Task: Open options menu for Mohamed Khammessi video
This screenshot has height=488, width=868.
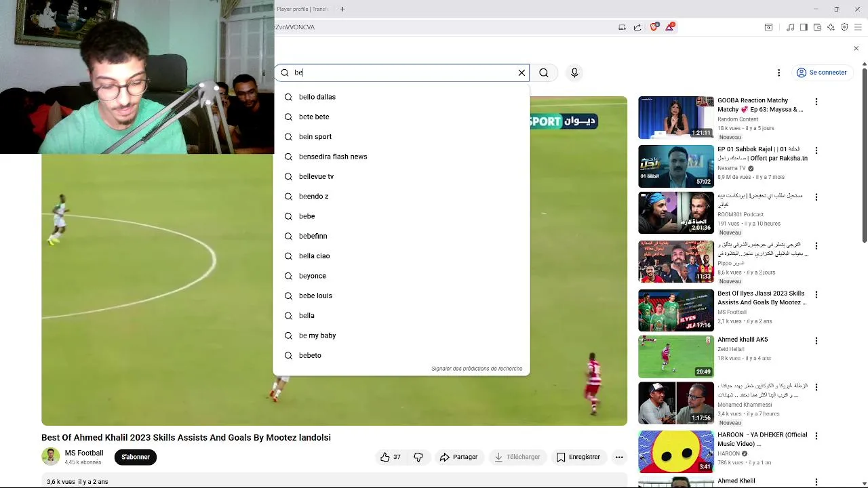Action: (816, 388)
